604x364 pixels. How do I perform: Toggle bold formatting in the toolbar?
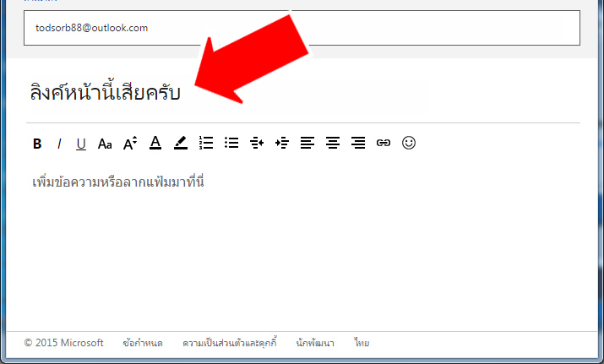click(37, 144)
